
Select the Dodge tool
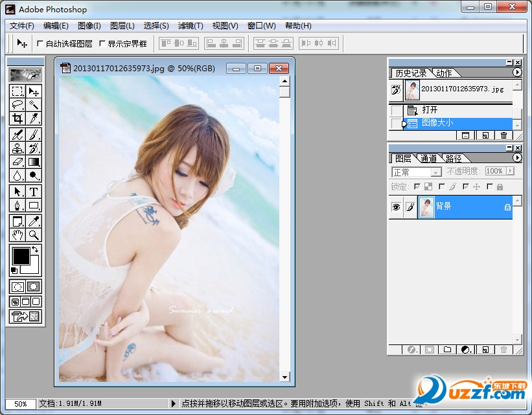coord(34,175)
